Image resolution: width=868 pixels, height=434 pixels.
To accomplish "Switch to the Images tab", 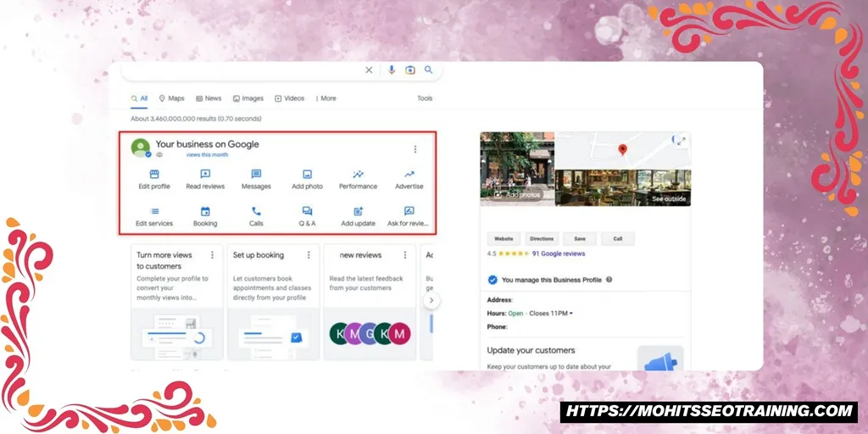I will point(248,98).
